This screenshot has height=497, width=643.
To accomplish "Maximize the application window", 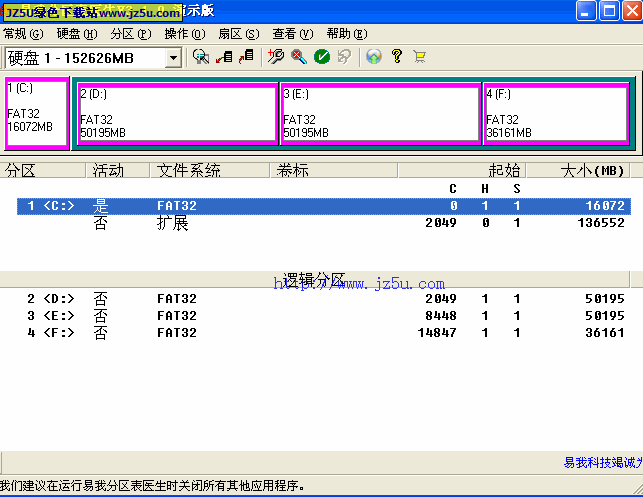I will 609,10.
